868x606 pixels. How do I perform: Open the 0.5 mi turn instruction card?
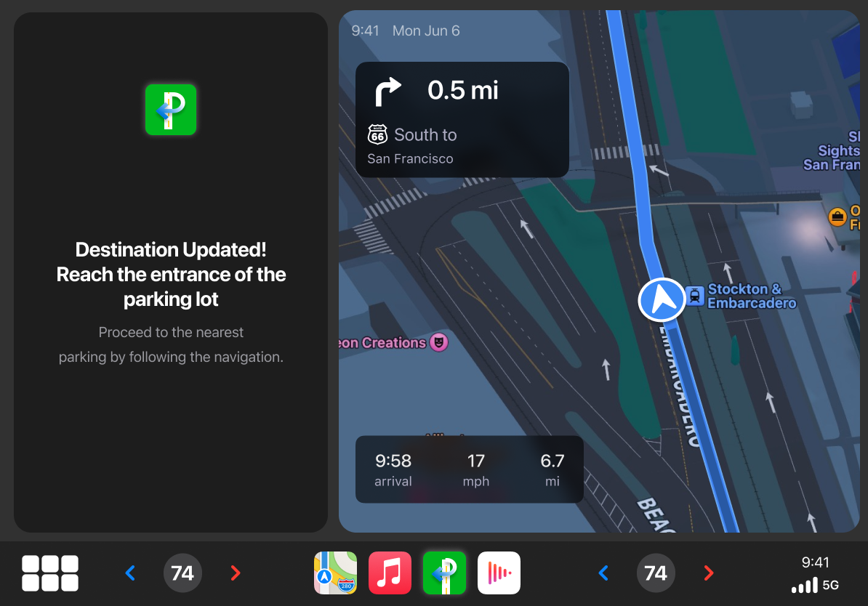coord(462,120)
